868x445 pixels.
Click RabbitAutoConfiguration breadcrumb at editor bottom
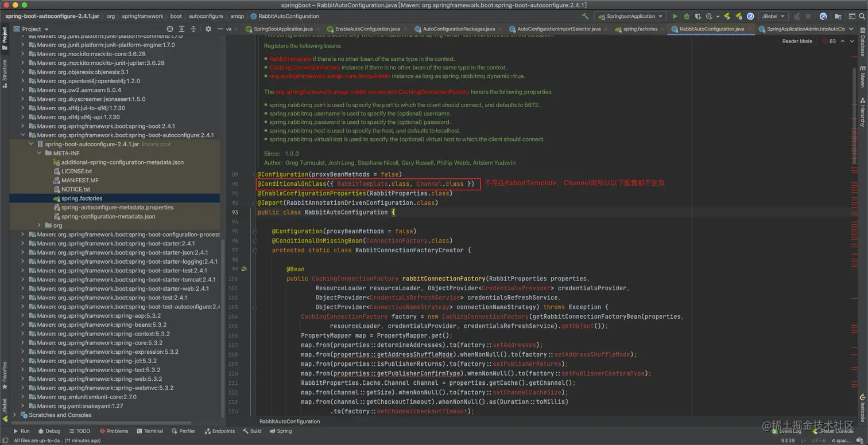click(x=289, y=421)
